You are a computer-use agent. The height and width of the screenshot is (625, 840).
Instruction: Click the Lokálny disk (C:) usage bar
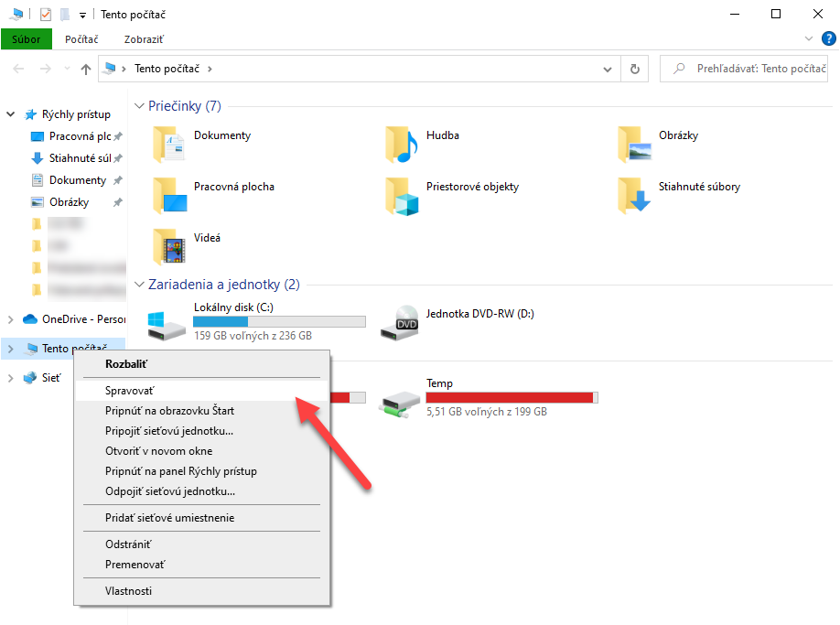[x=279, y=321]
